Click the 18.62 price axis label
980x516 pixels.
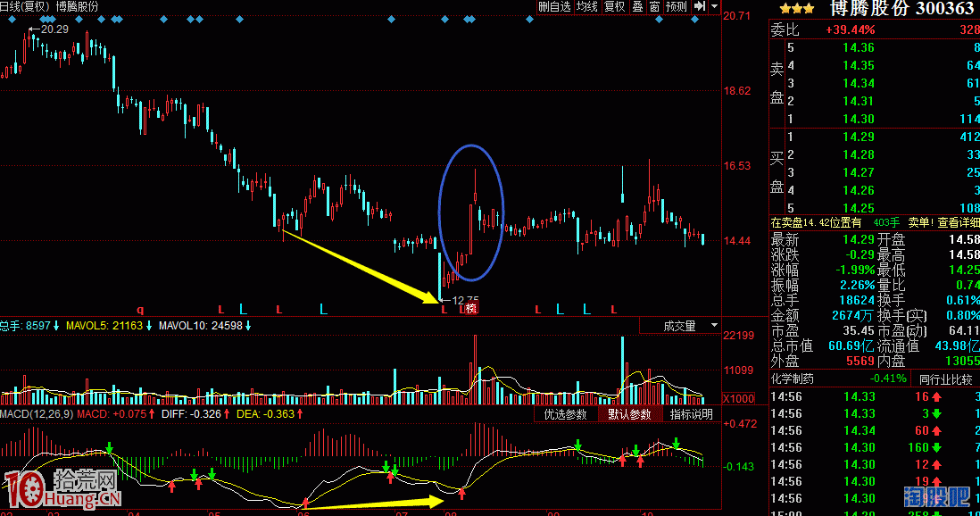coord(737,91)
